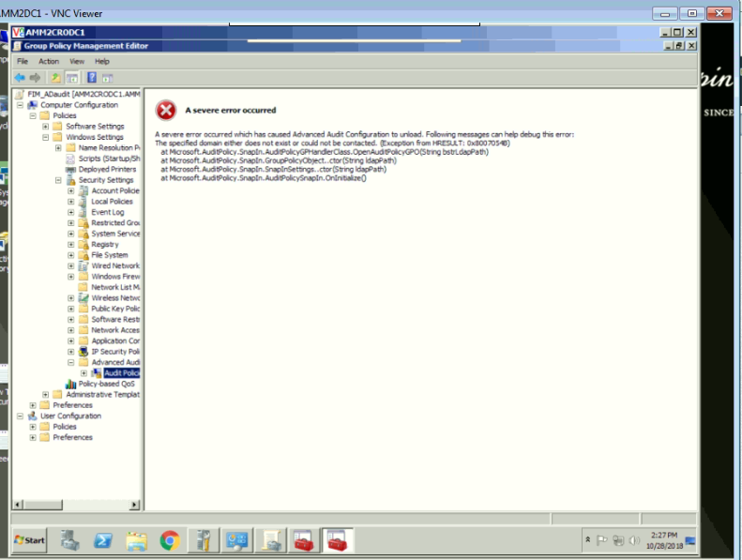This screenshot has width=742, height=560.
Task: Click the tree pane horizontal scrollbar thumb
Action: 42,505
